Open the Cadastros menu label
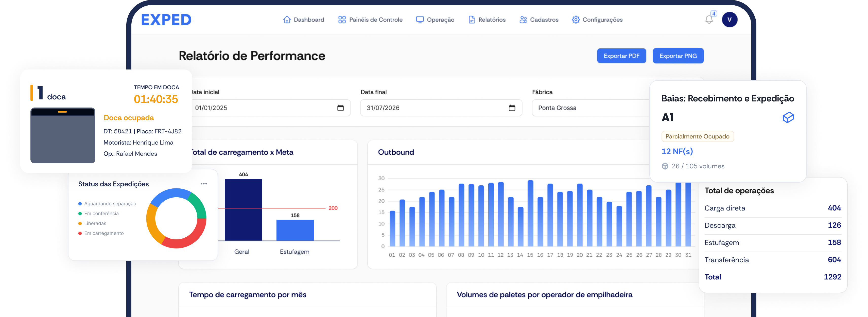Screen dimensions: 868x317 [x=544, y=20]
